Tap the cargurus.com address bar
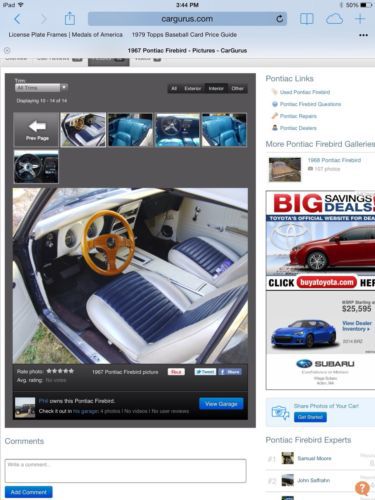The image size is (375, 500). click(x=187, y=19)
